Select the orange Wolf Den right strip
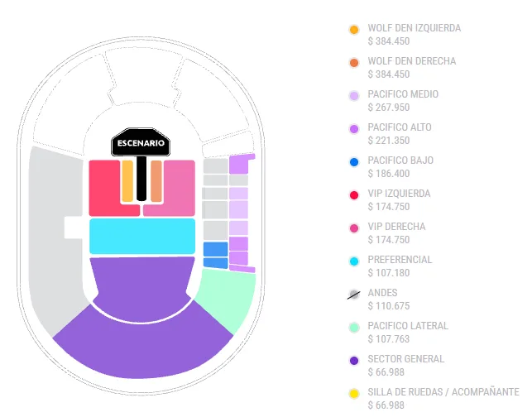The image size is (532, 417). 156,181
